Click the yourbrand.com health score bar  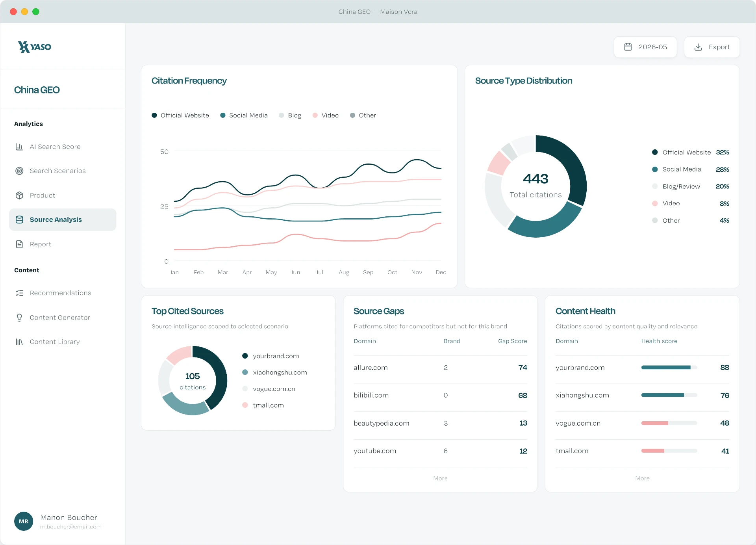(x=669, y=367)
